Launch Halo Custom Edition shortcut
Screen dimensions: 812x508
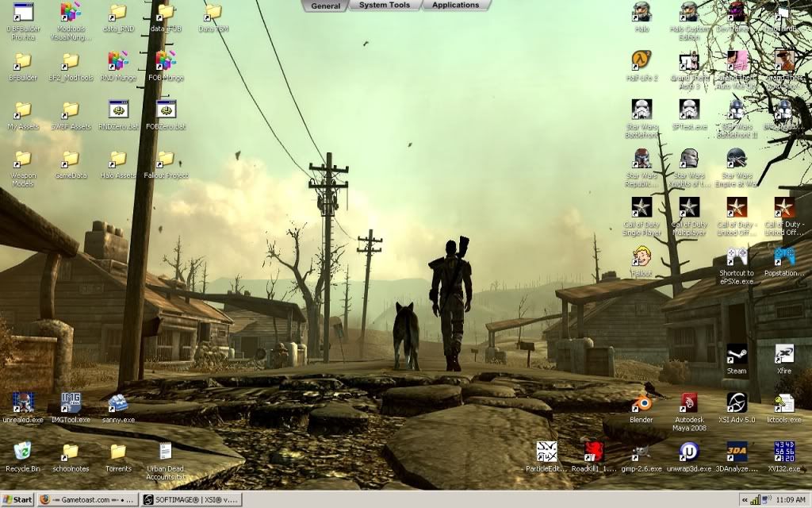click(689, 21)
